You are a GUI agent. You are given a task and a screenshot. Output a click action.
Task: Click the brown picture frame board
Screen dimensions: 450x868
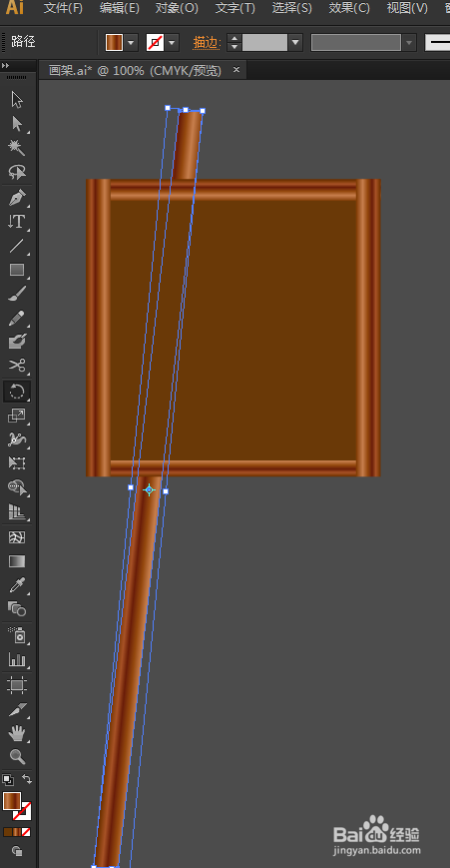[233, 328]
